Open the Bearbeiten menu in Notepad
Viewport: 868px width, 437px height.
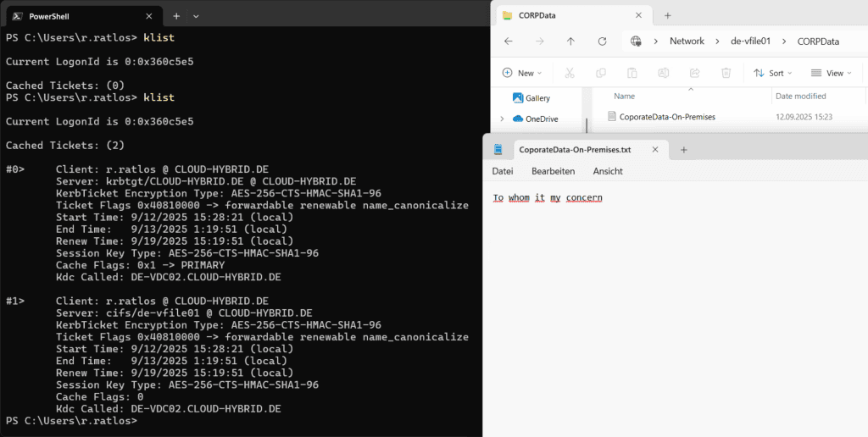pyautogui.click(x=553, y=171)
